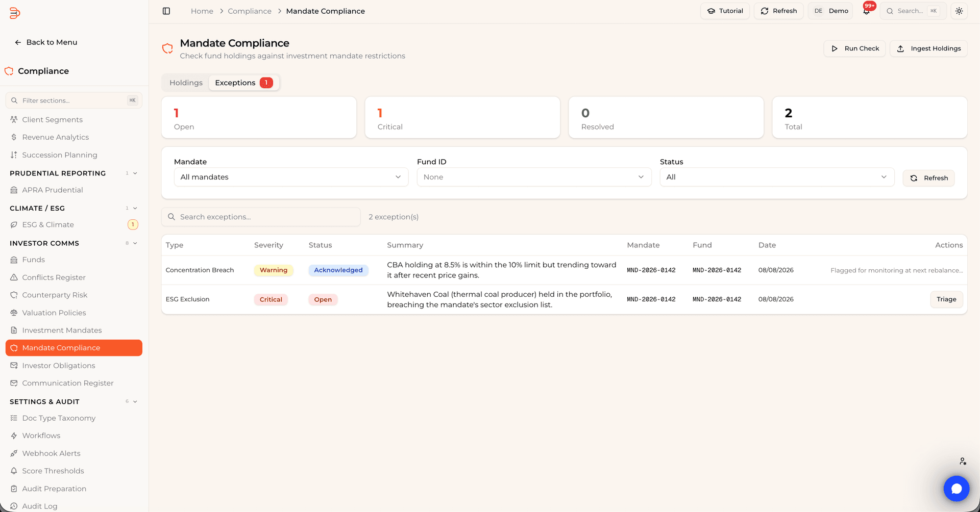980x512 pixels.
Task: Click the filter panel Refresh button
Action: coord(928,178)
